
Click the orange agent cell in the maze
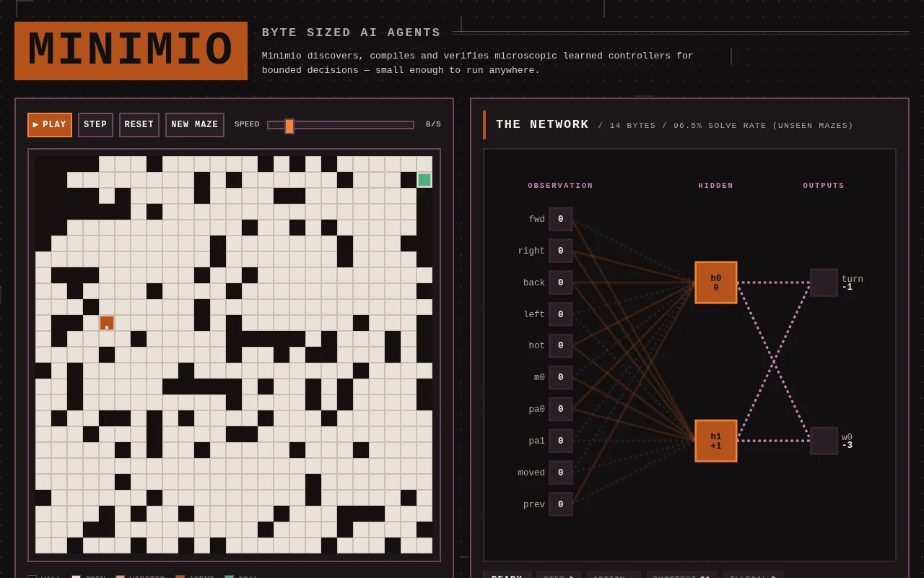pyautogui.click(x=107, y=323)
